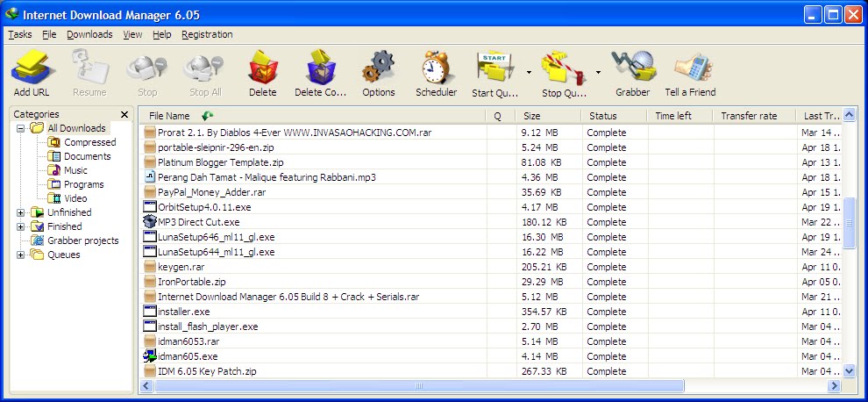Open the Scheduler alarm clock icon
Viewport: 868px width, 402px height.
(437, 67)
